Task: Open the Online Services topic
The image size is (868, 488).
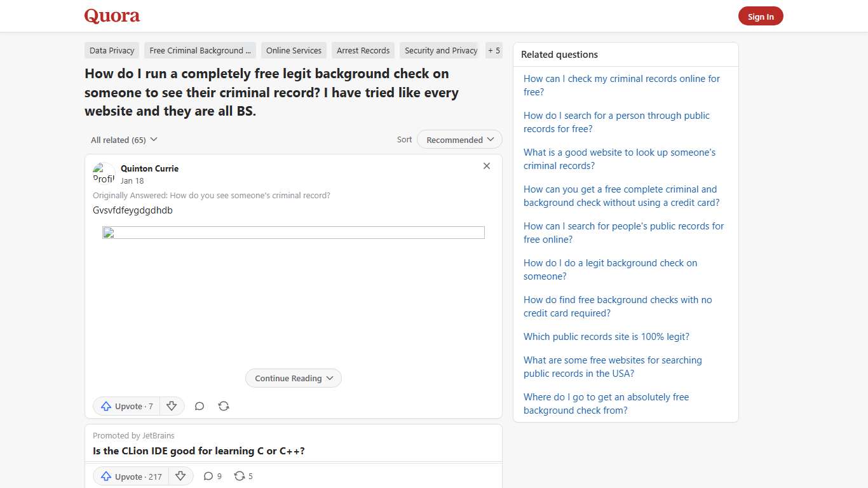Action: (293, 50)
